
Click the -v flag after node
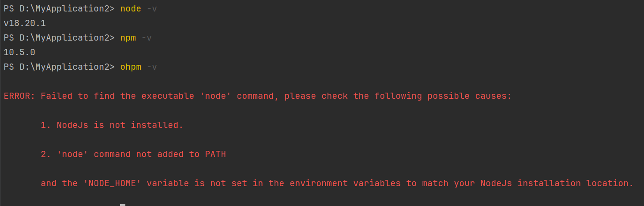152,9
